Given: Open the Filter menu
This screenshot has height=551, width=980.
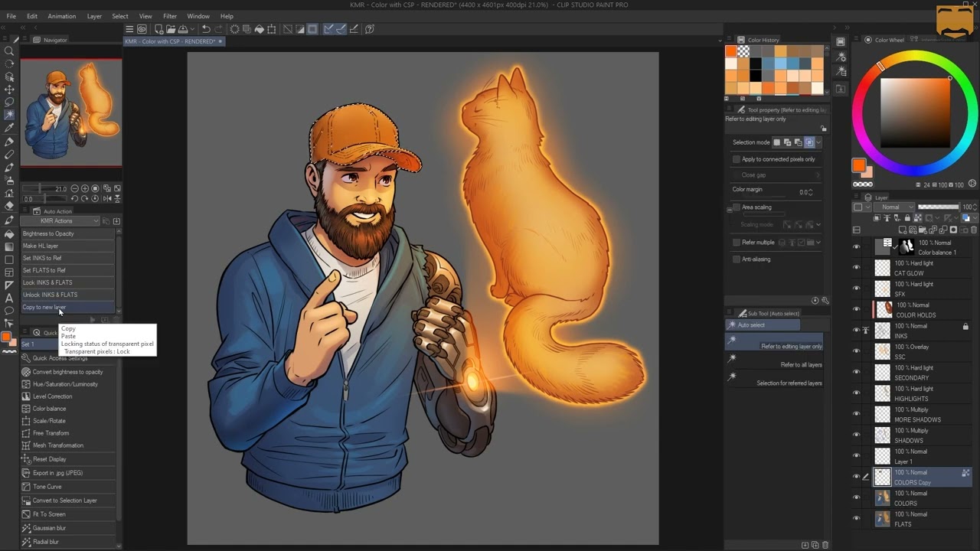Looking at the screenshot, I should [x=170, y=16].
